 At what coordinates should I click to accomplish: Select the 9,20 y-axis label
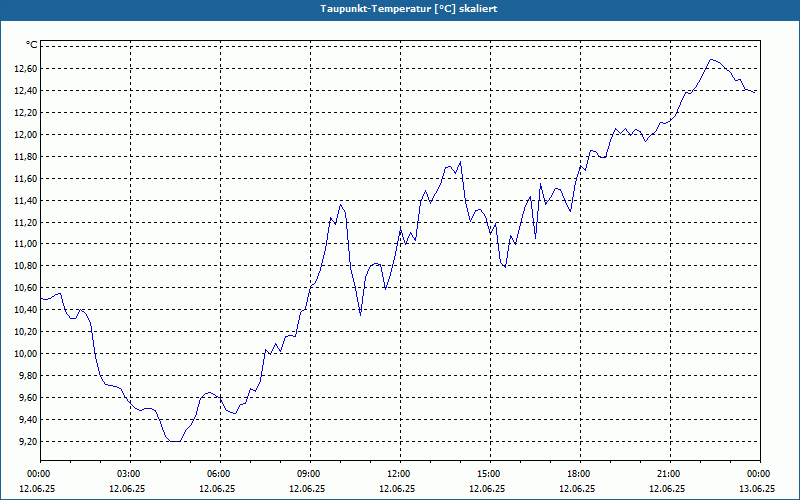click(30, 441)
